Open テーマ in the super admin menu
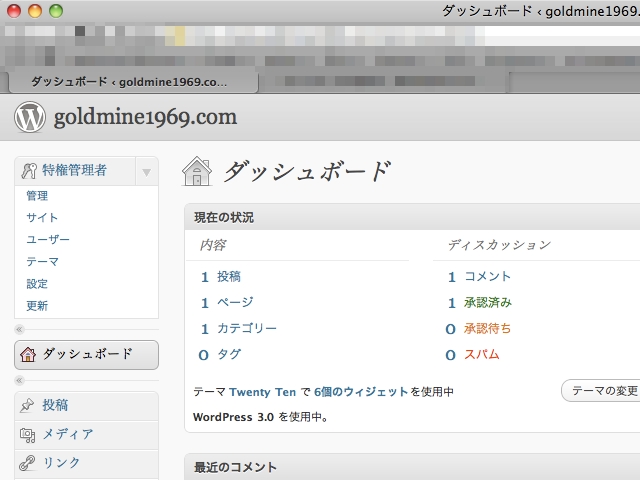 click(x=42, y=262)
